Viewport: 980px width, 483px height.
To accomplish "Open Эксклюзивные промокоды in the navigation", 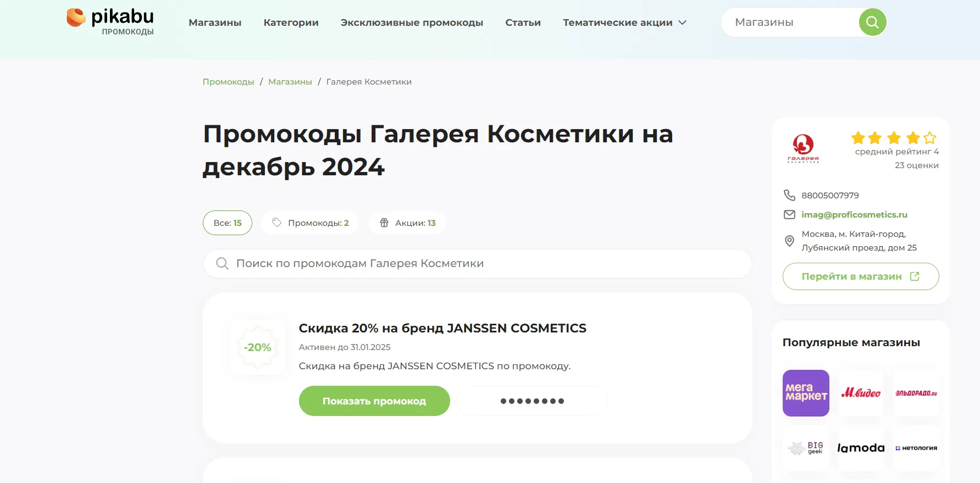I will pos(412,23).
